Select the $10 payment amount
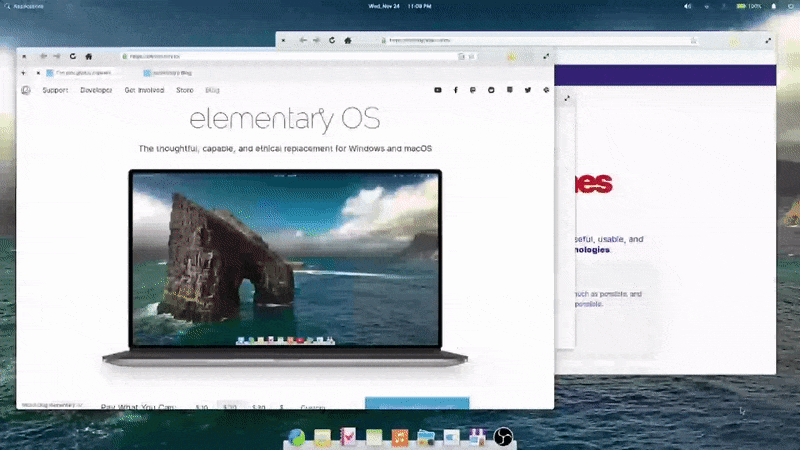The image size is (800, 450). point(201,407)
